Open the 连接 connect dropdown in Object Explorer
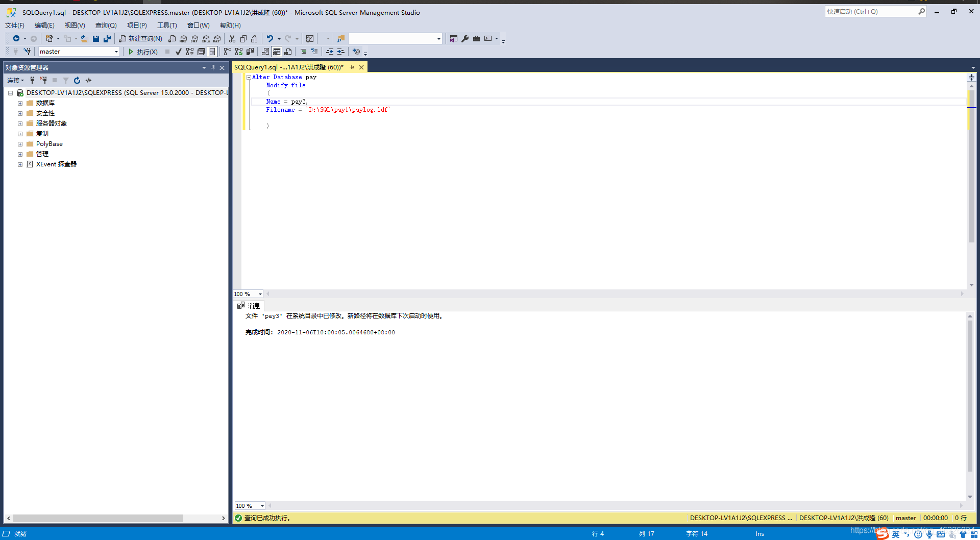The height and width of the screenshot is (540, 980). pyautogui.click(x=15, y=80)
